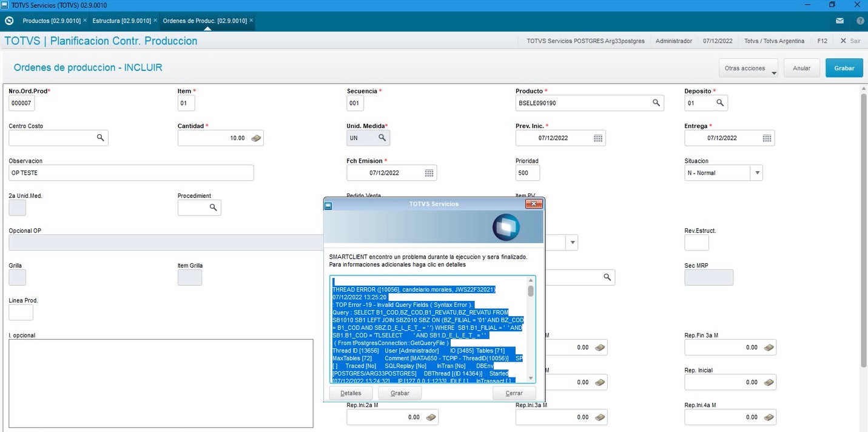Open calculator for Rep.Fin 3a M

769,348
